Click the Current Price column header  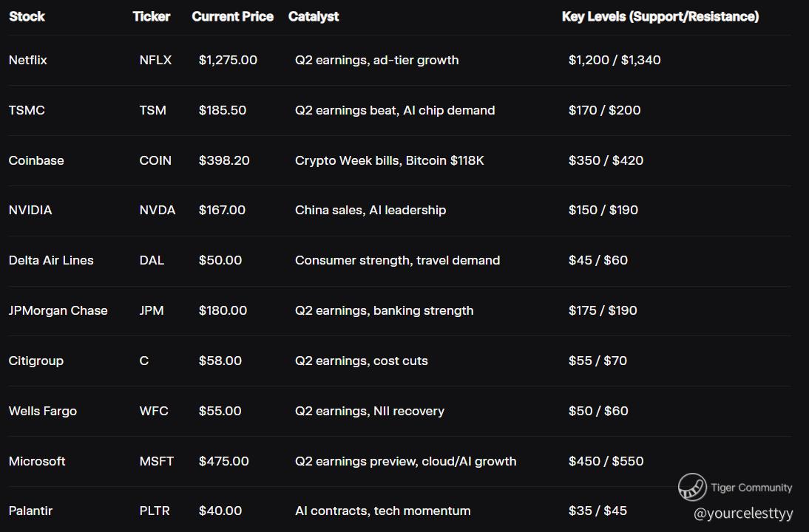232,16
